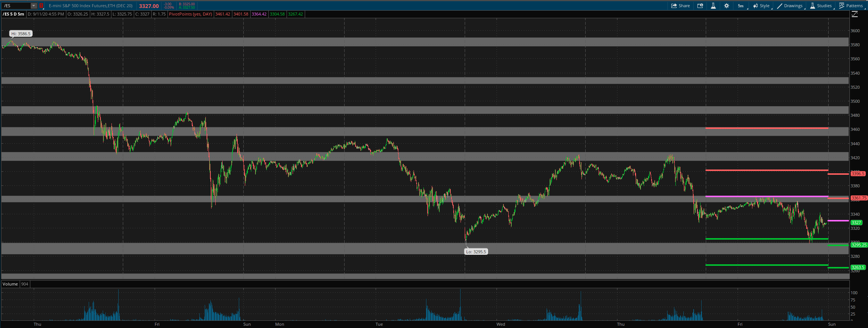Open the Studies menu
Image resolution: width=868 pixels, height=328 pixels.
pyautogui.click(x=821, y=6)
